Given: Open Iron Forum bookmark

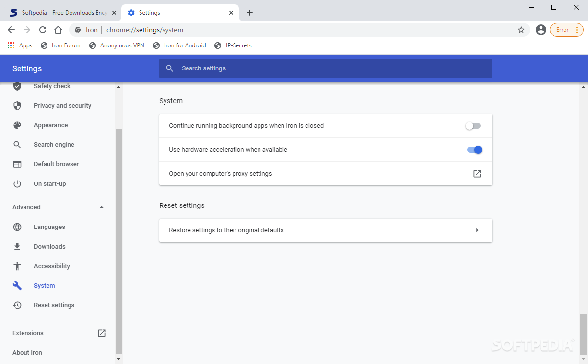Looking at the screenshot, I should point(61,45).
